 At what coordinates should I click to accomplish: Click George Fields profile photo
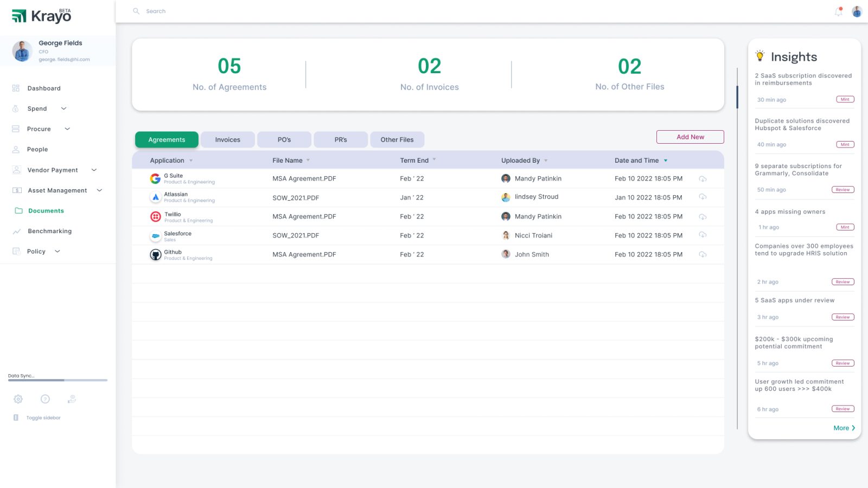pyautogui.click(x=22, y=51)
